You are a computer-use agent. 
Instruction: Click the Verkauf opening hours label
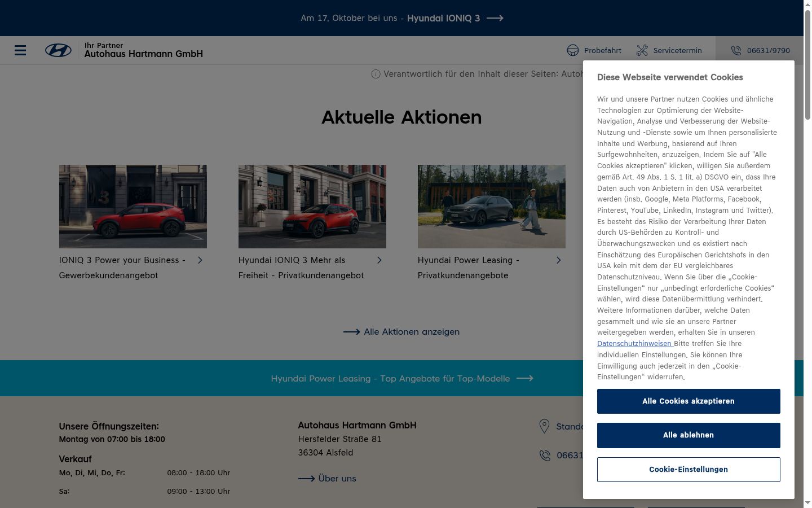[75, 459]
